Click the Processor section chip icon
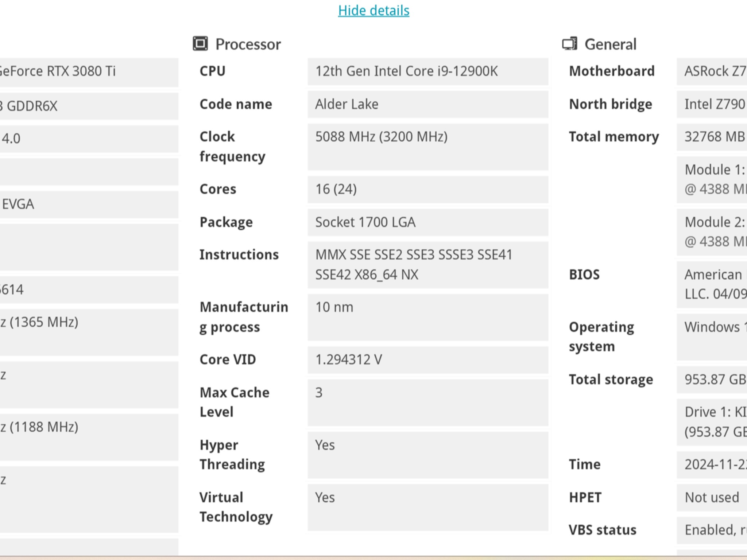 (x=200, y=44)
